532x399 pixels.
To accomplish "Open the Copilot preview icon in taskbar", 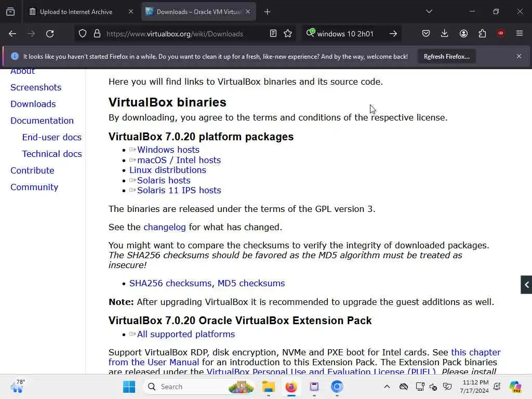I will click(515, 387).
